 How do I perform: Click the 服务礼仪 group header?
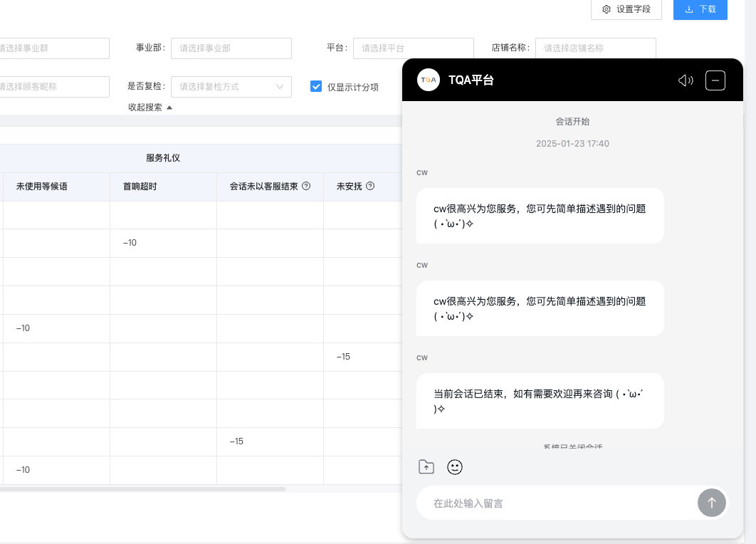pos(163,158)
